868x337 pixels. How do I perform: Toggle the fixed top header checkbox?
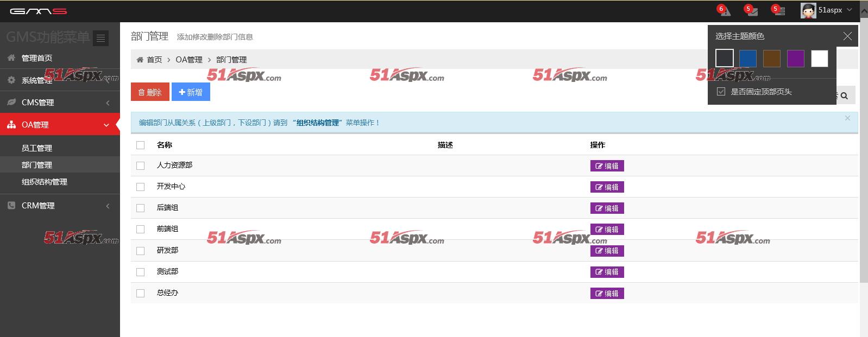tap(721, 92)
